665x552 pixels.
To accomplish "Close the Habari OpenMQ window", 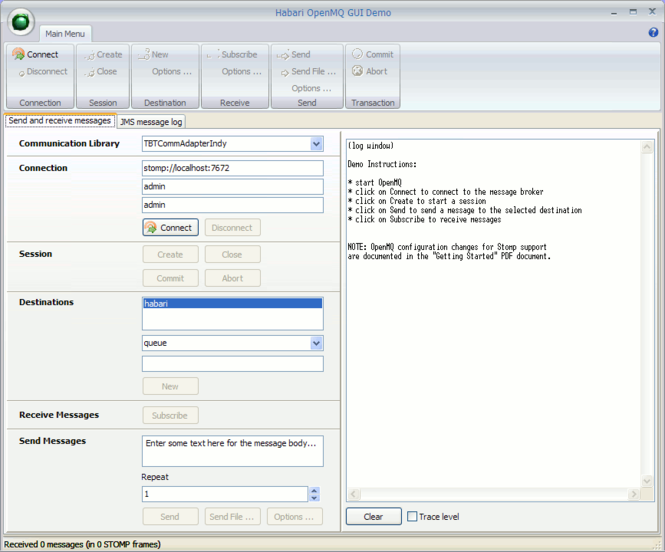I will tap(652, 12).
